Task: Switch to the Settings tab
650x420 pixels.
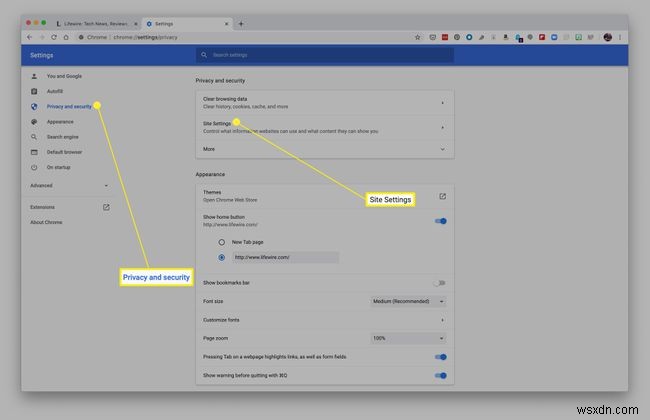Action: [187, 24]
